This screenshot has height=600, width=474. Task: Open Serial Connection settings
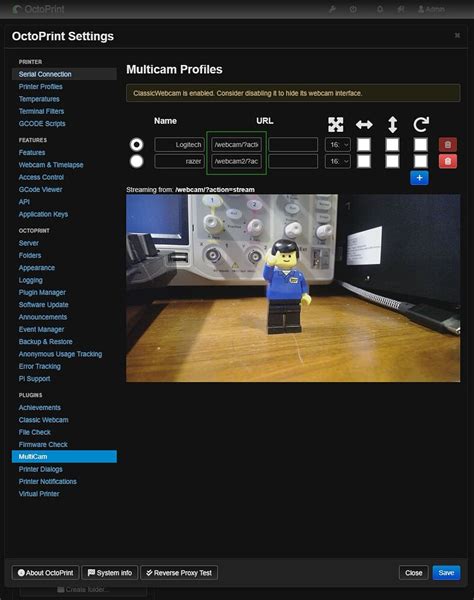64,74
